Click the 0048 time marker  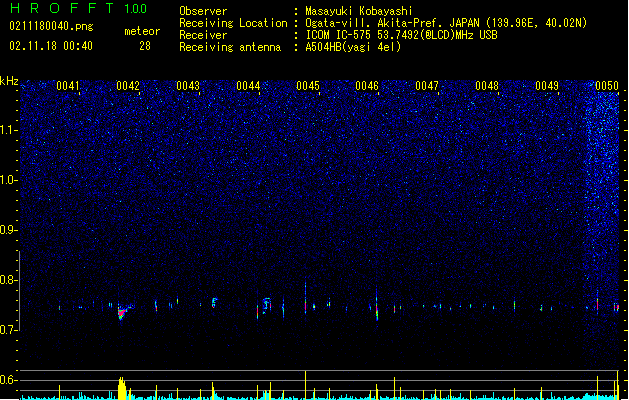(487, 86)
